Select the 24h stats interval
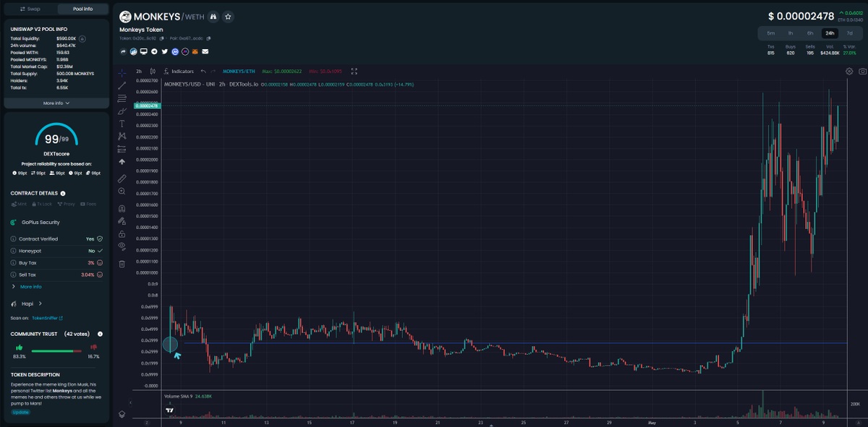The image size is (868, 427). point(830,33)
